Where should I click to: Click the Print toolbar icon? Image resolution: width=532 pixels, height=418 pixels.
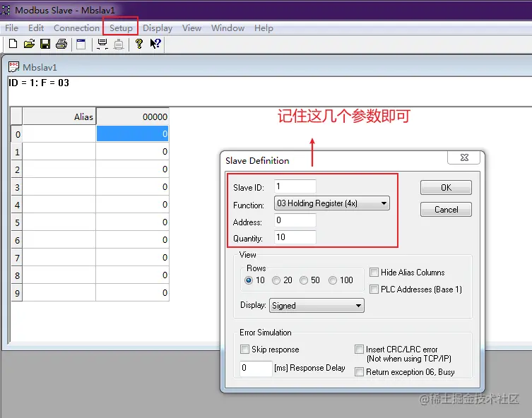point(61,44)
